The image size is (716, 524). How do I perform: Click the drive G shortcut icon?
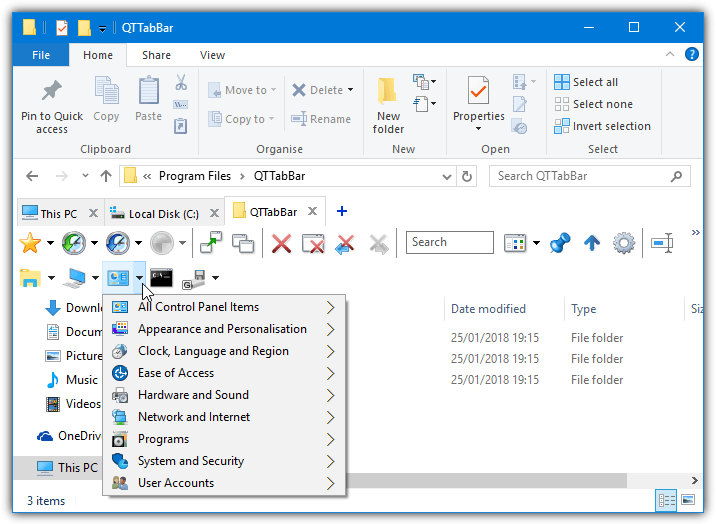(194, 279)
